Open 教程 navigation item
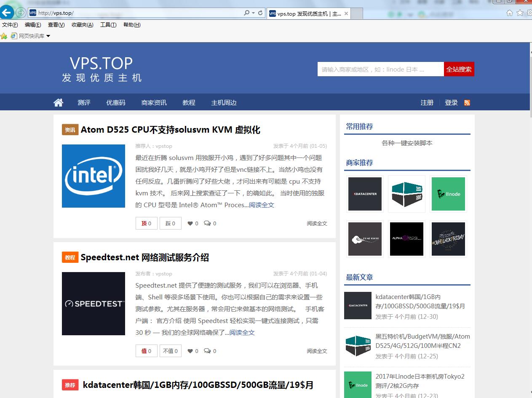Image resolution: width=532 pixels, height=398 pixels. 189,102
